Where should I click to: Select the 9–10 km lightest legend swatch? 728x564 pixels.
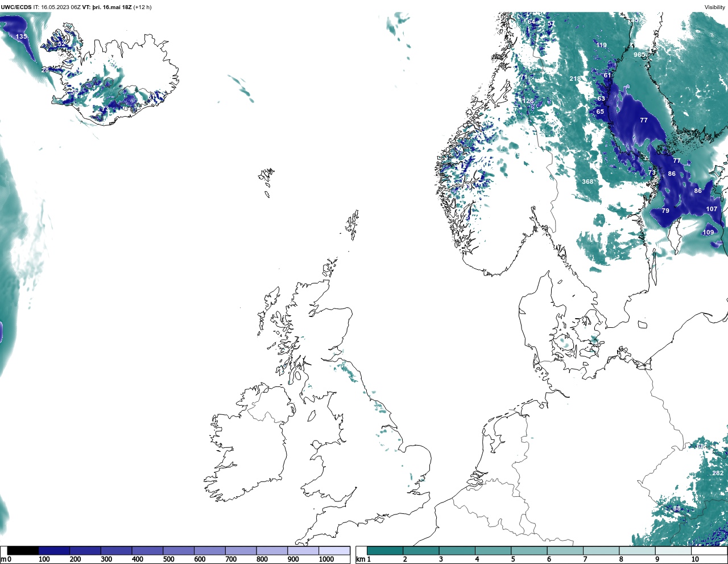(673, 550)
